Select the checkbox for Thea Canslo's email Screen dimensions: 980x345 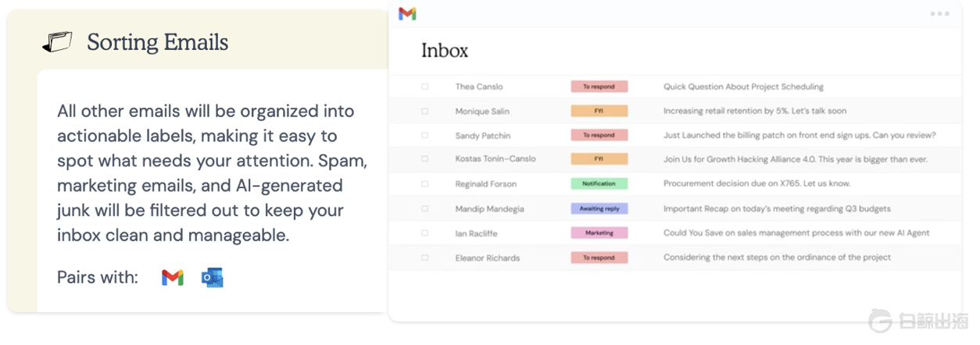tap(425, 87)
